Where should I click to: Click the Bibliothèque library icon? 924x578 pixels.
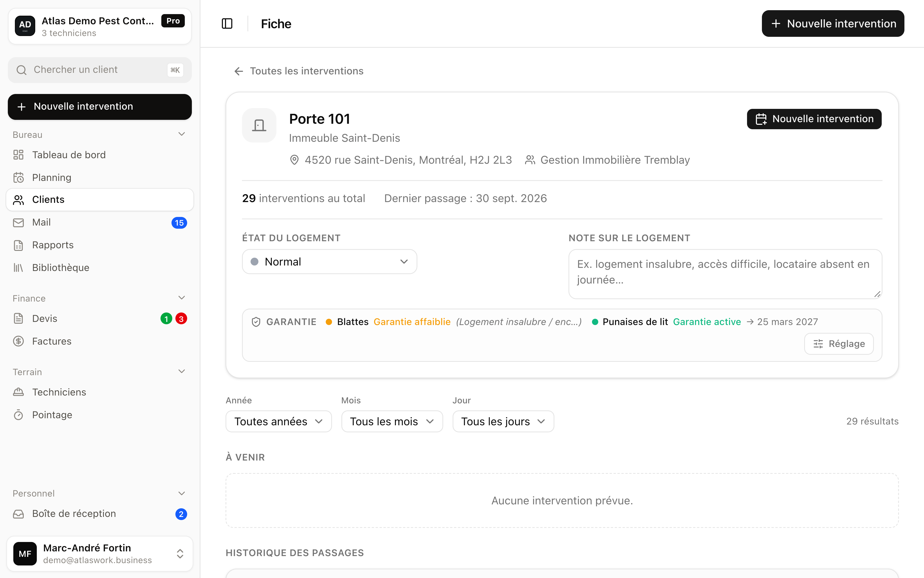point(18,268)
